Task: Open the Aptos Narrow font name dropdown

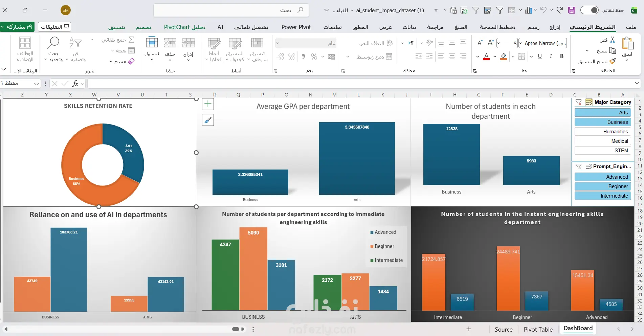Action: (x=521, y=43)
